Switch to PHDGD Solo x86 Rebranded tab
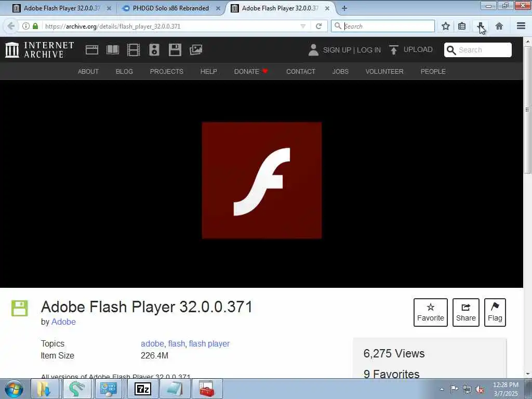 (x=170, y=8)
